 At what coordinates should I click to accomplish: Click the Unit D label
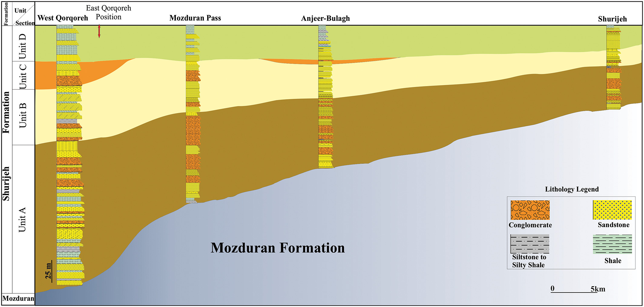(22, 46)
